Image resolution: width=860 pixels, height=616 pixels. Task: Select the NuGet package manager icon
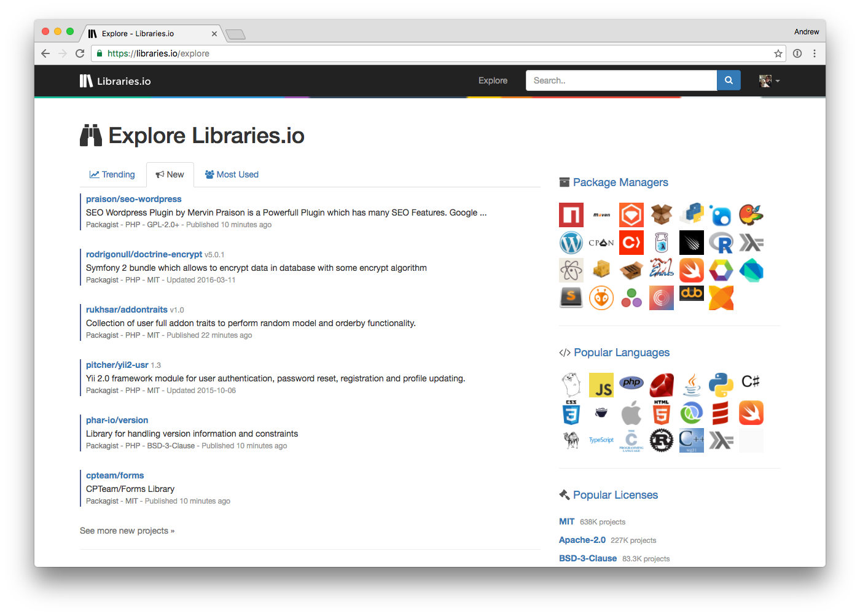pyautogui.click(x=721, y=215)
